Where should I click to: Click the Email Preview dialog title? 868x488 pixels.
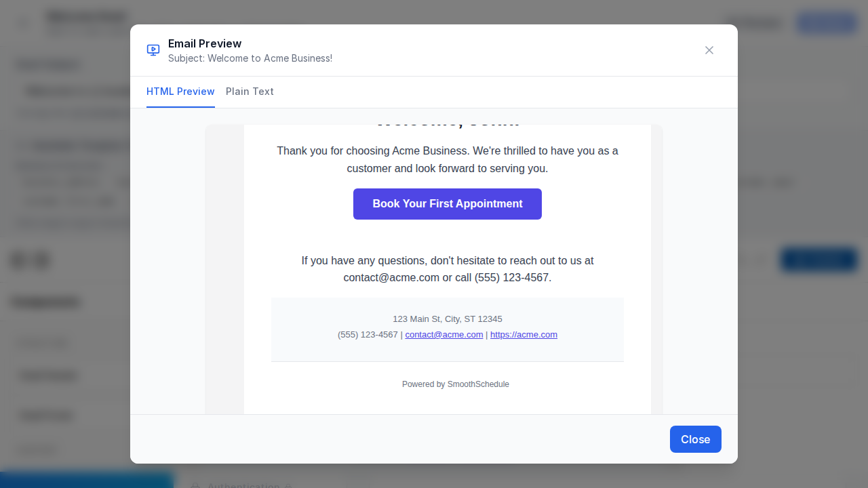pyautogui.click(x=205, y=43)
